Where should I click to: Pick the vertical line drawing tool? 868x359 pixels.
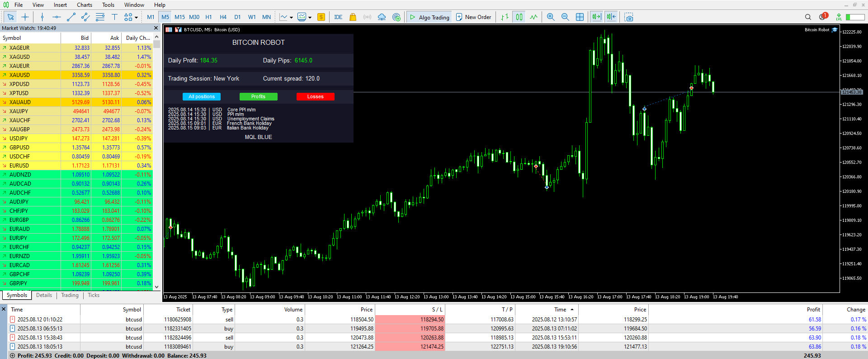tap(42, 17)
